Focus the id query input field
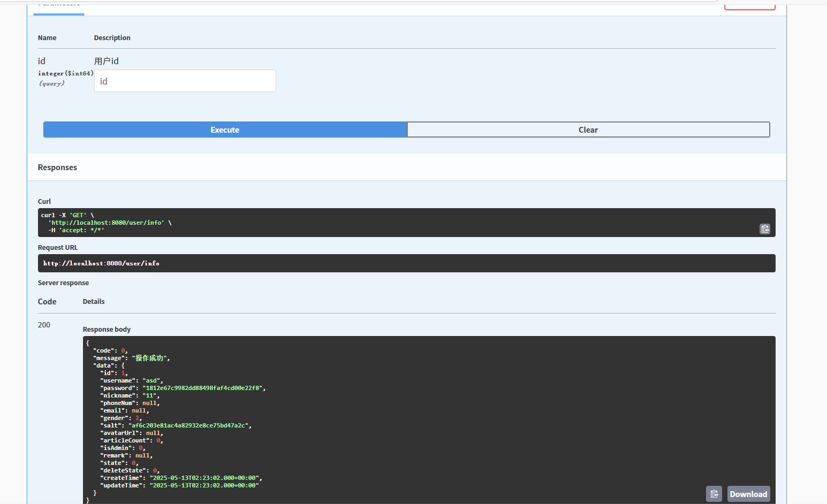Viewport: 827px width, 504px height. coord(185,81)
